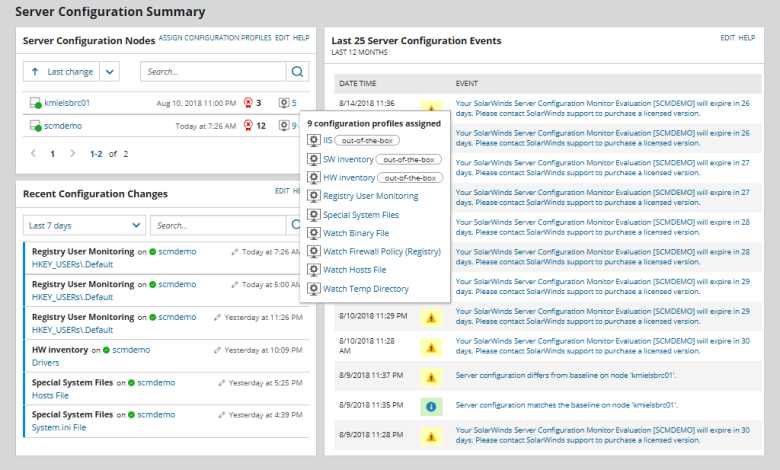The image size is (780, 470).
Task: Click 'matches the baseline on node kmielsbrc01' event
Action: [x=566, y=405]
